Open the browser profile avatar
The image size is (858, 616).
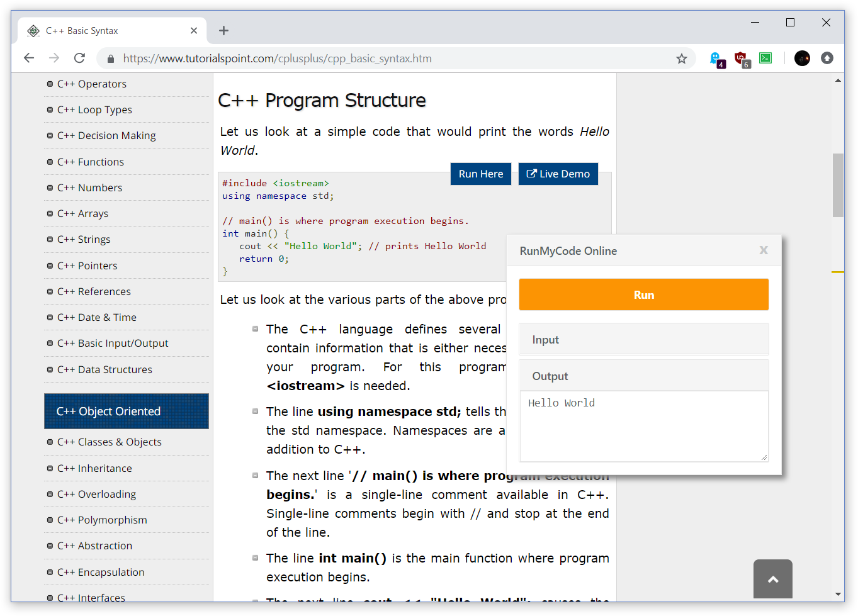[x=802, y=59]
